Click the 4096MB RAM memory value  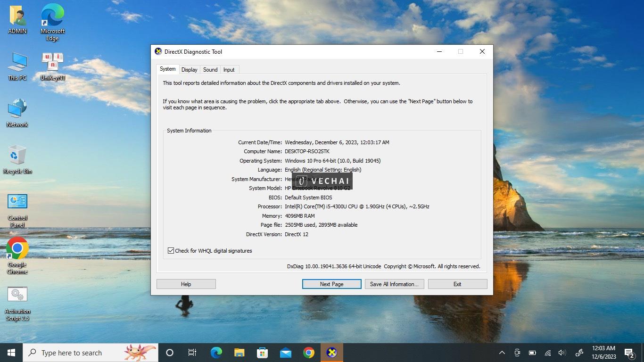pos(300,216)
